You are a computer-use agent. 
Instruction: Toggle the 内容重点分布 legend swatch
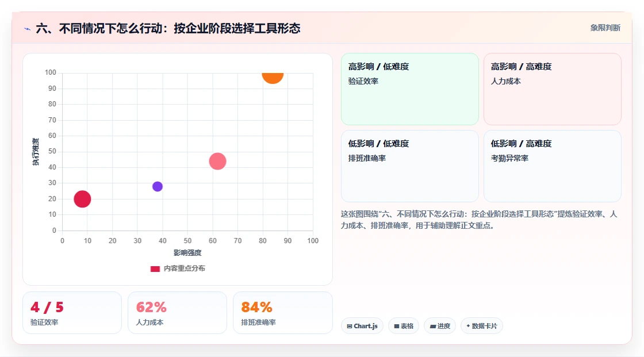[155, 268]
